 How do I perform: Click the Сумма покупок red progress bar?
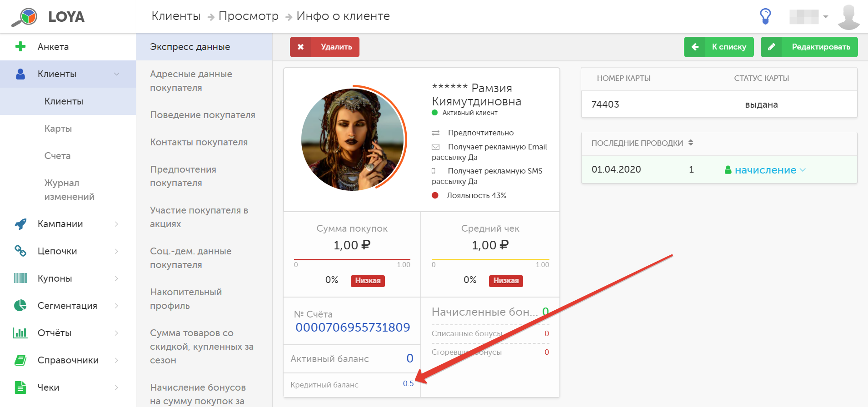point(352,259)
